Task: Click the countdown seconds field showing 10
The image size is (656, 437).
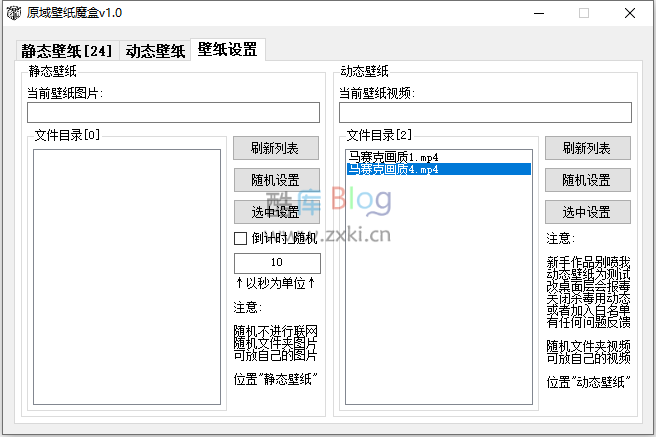Action: [x=277, y=263]
